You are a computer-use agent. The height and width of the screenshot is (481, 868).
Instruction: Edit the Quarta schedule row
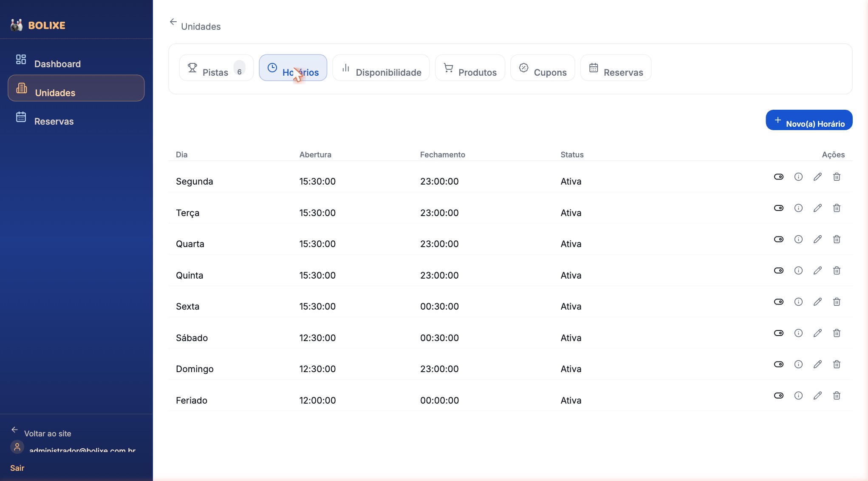pos(817,239)
